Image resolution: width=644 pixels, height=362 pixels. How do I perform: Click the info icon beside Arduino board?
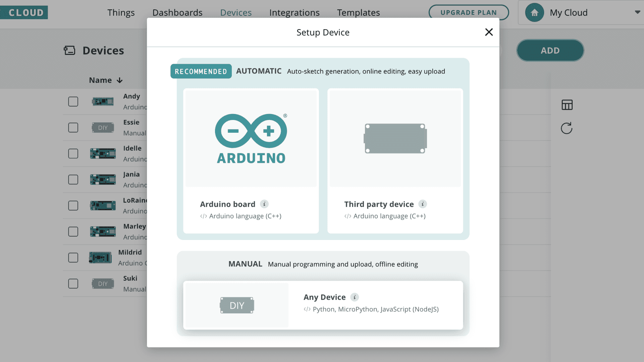(264, 204)
